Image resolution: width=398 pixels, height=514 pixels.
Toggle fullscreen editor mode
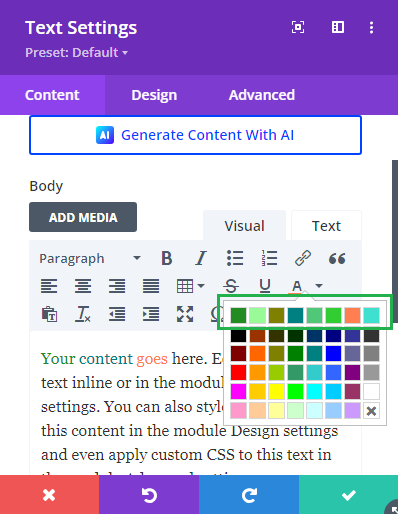pyautogui.click(x=185, y=314)
